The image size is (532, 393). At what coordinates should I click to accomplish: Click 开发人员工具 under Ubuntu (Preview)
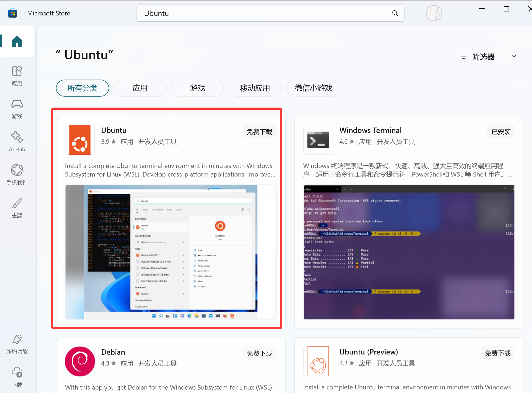coord(396,363)
